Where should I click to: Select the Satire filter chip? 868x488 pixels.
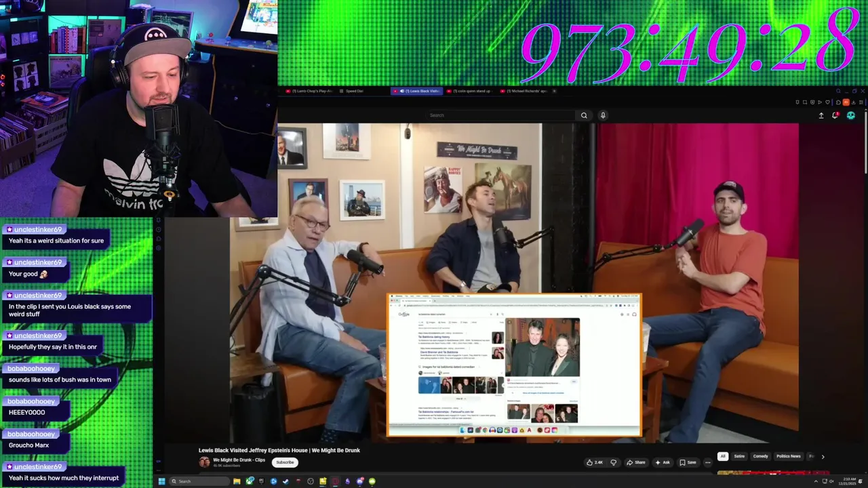point(739,456)
